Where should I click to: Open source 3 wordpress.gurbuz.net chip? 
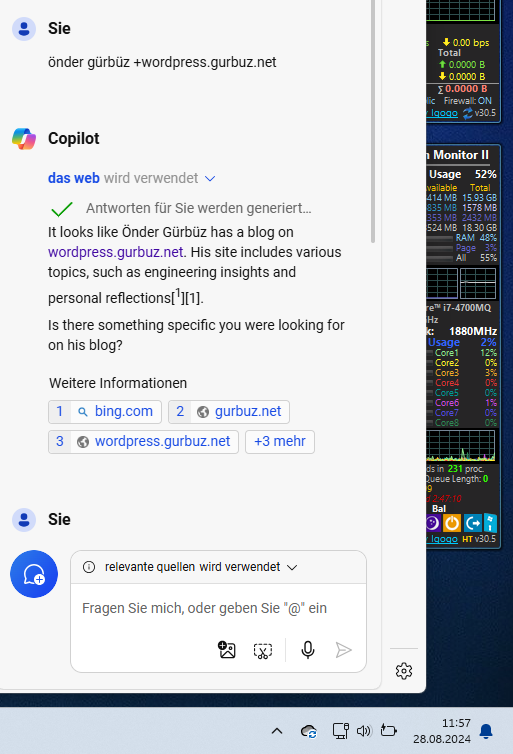tap(143, 441)
